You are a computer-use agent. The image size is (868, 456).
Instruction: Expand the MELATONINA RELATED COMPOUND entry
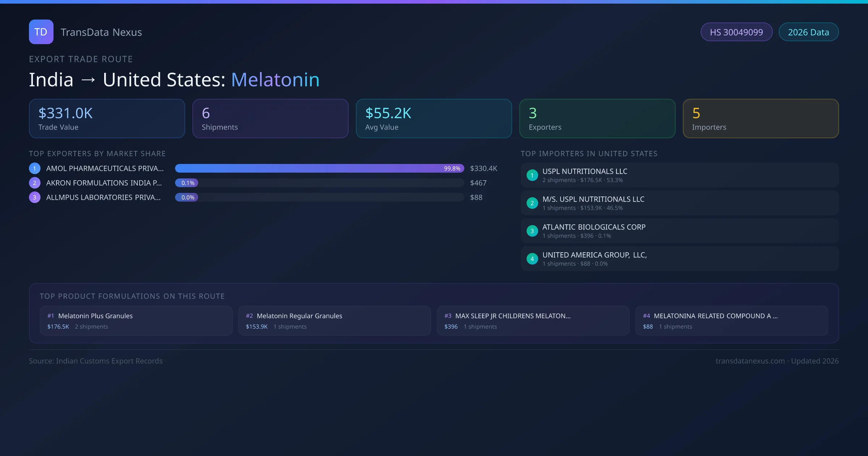tap(731, 321)
